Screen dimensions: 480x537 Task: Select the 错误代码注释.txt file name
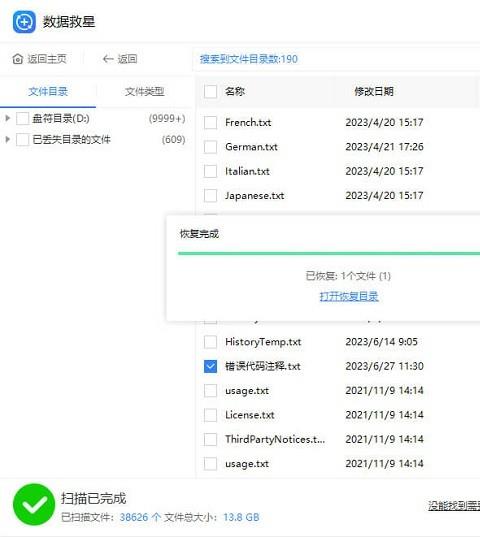263,366
